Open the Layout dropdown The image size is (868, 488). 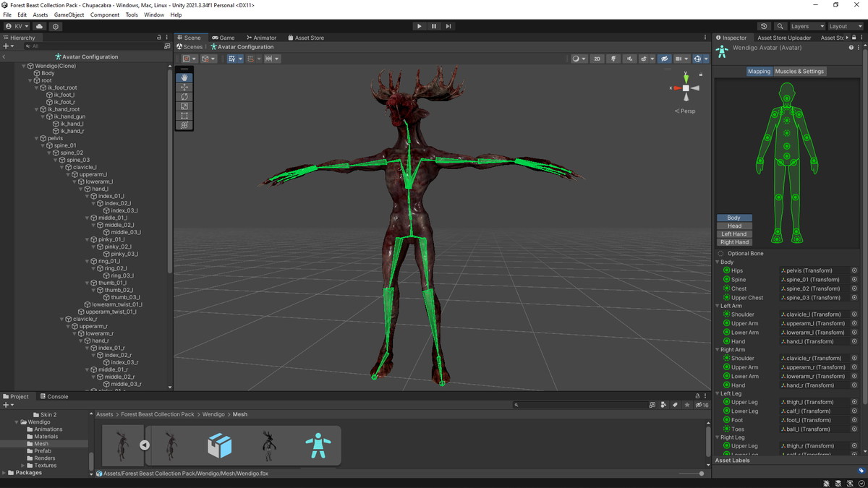tap(844, 26)
